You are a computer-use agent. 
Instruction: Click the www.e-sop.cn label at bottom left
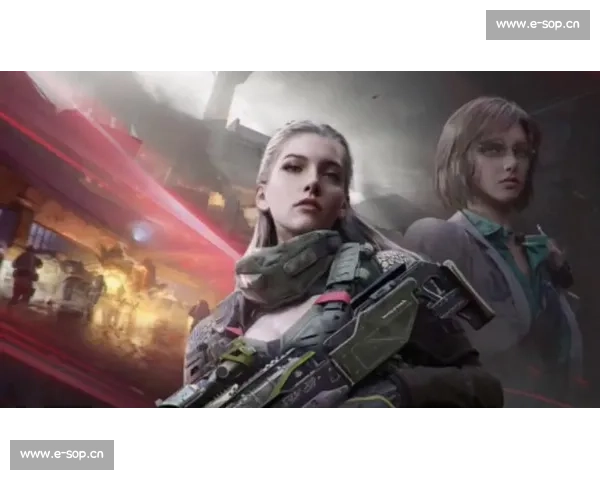(63, 455)
